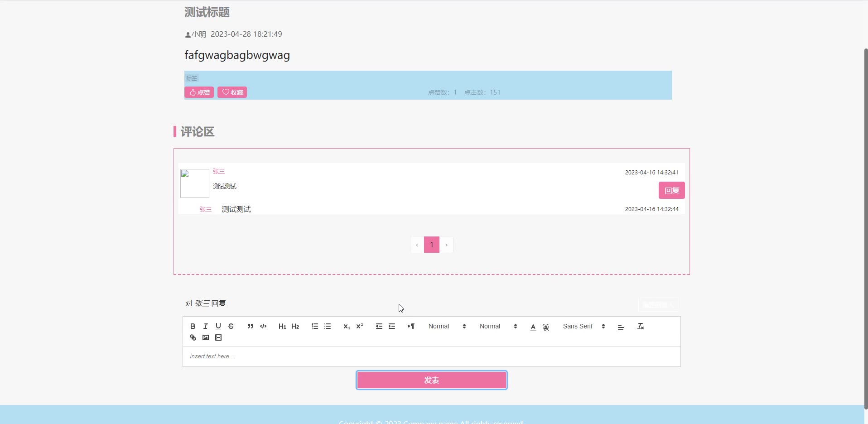The width and height of the screenshot is (868, 424).
Task: Apply strikethrough formatting
Action: click(231, 326)
